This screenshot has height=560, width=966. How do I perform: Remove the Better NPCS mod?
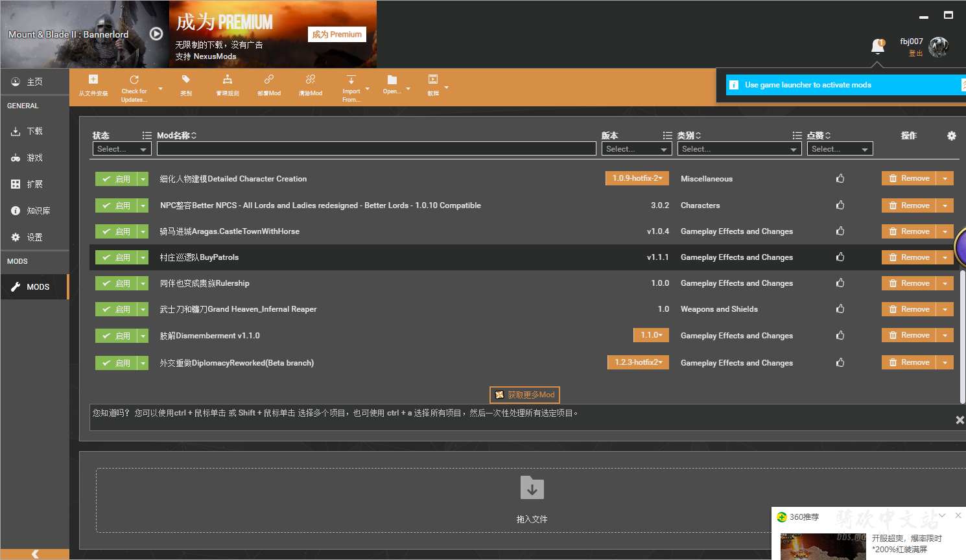[909, 205]
